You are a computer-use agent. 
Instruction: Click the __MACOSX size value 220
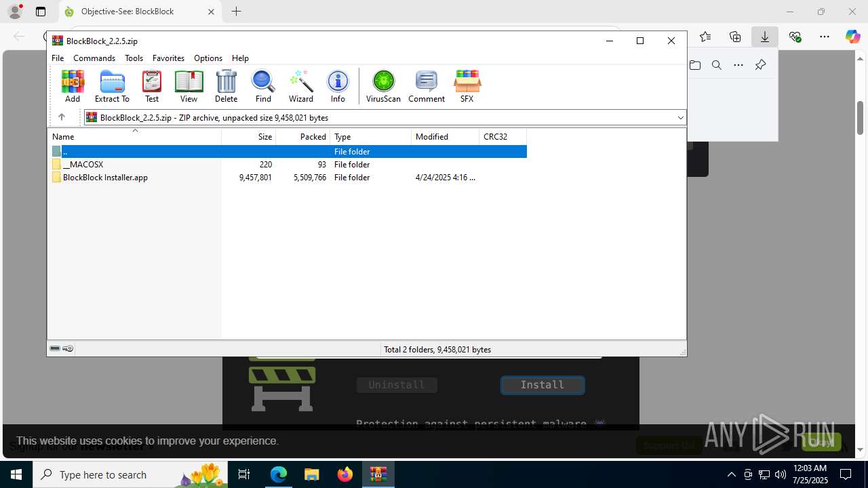point(265,165)
